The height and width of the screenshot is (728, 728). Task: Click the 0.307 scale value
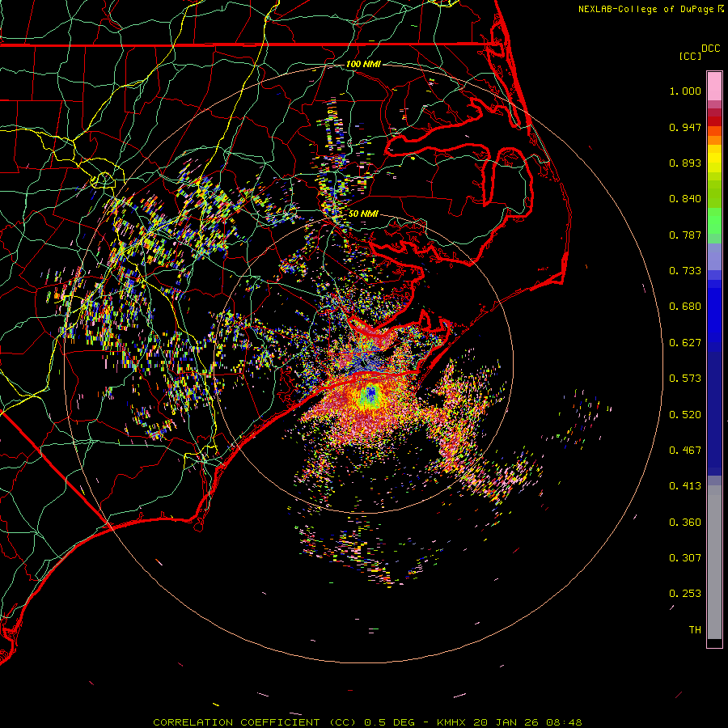tap(685, 558)
